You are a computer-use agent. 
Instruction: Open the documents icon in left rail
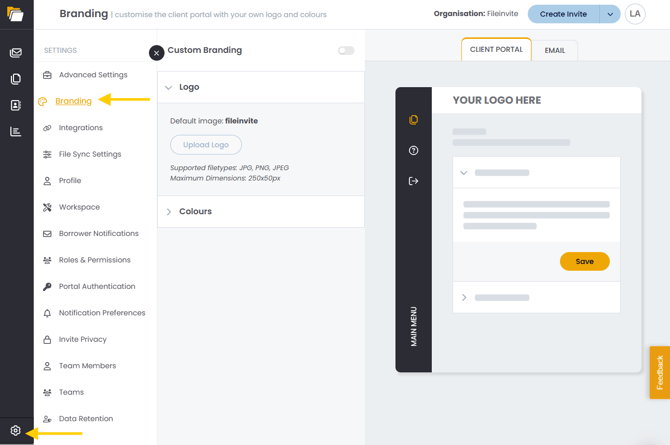coord(16,79)
